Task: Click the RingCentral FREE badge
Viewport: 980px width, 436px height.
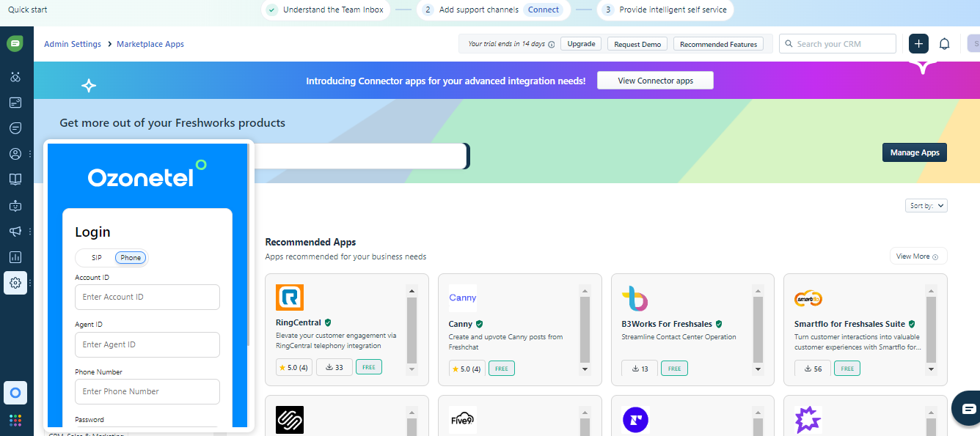Action: (369, 367)
